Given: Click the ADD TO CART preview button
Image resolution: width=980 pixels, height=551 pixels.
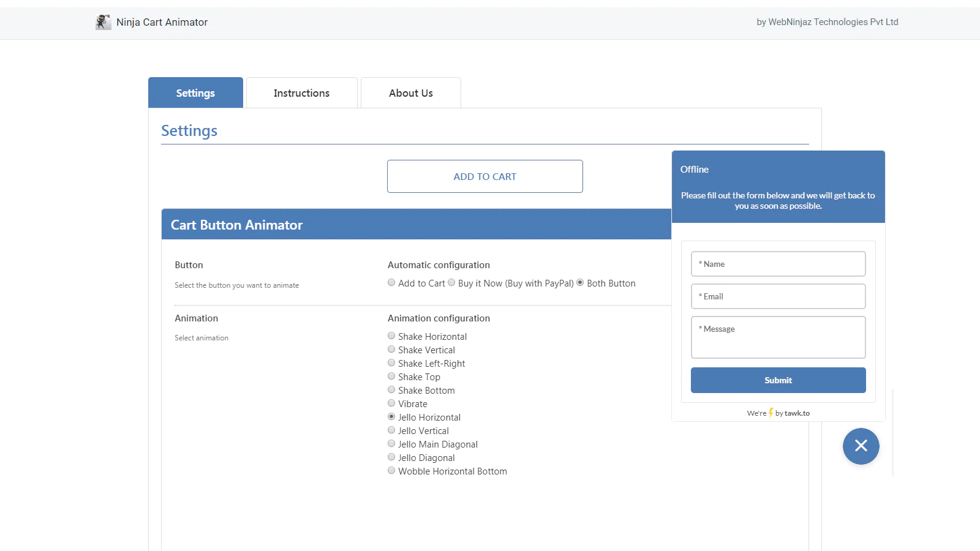Looking at the screenshot, I should coord(485,176).
